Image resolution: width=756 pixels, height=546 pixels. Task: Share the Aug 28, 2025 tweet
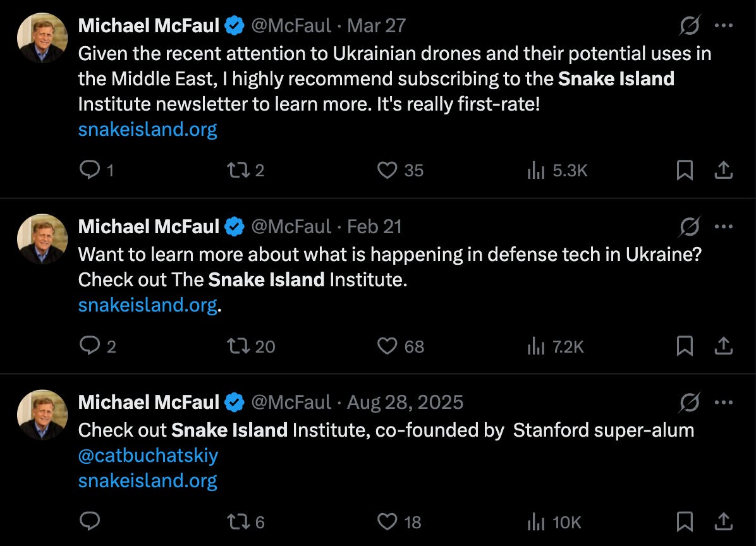coord(724,522)
